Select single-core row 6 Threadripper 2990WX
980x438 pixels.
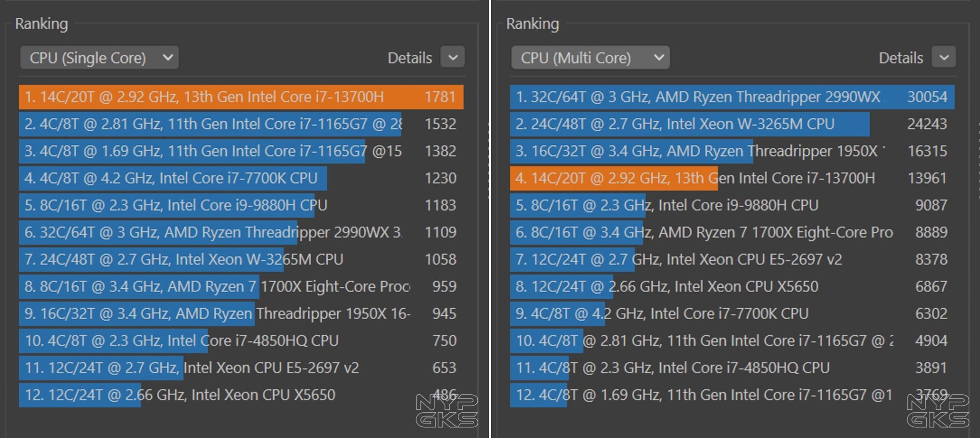pos(241,232)
